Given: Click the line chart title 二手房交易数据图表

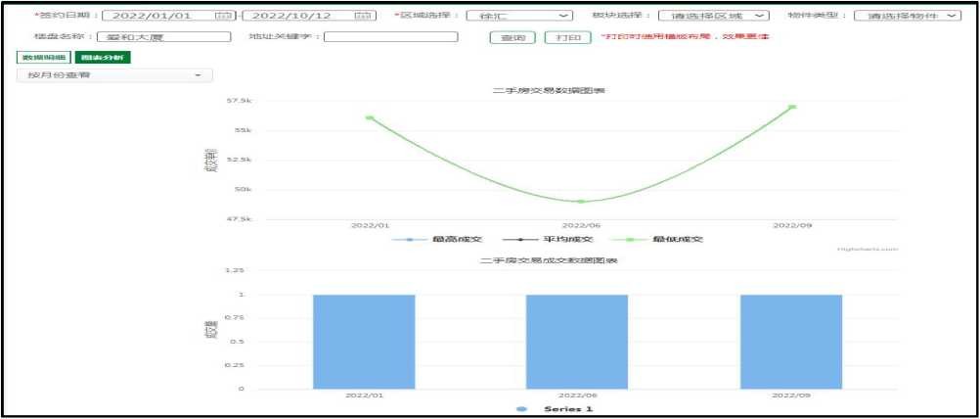Looking at the screenshot, I should [549, 91].
